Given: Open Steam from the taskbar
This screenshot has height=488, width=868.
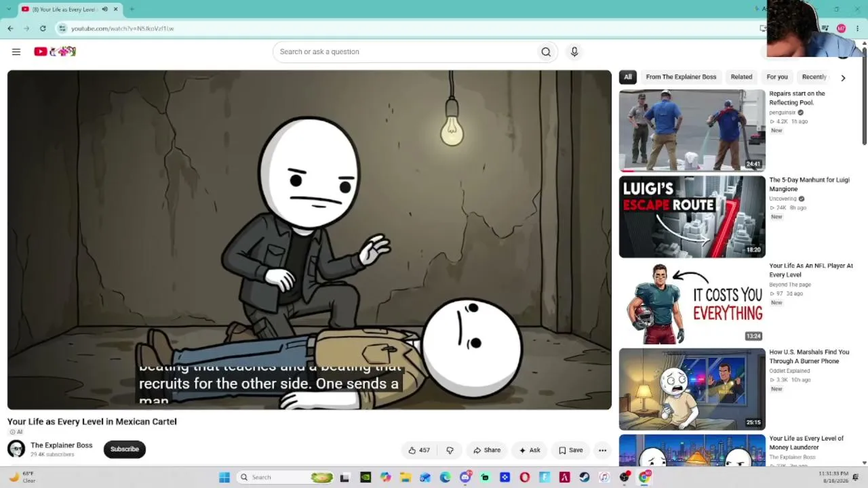Looking at the screenshot, I should [x=585, y=477].
